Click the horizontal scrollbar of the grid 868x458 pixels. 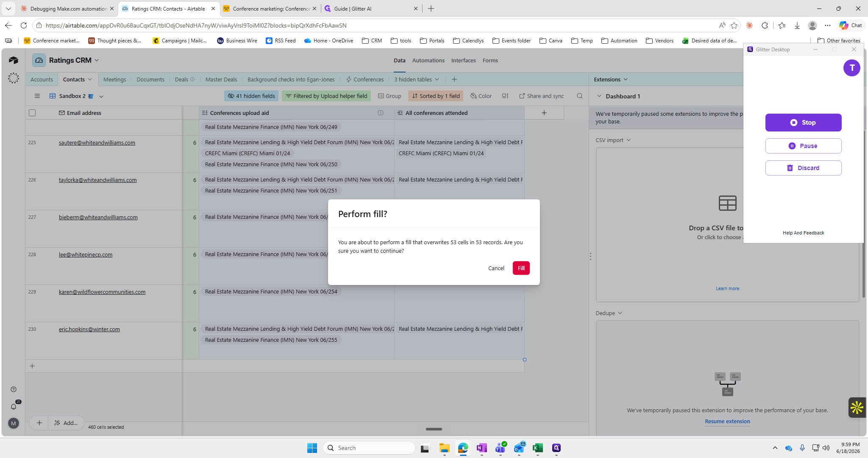[x=434, y=429]
